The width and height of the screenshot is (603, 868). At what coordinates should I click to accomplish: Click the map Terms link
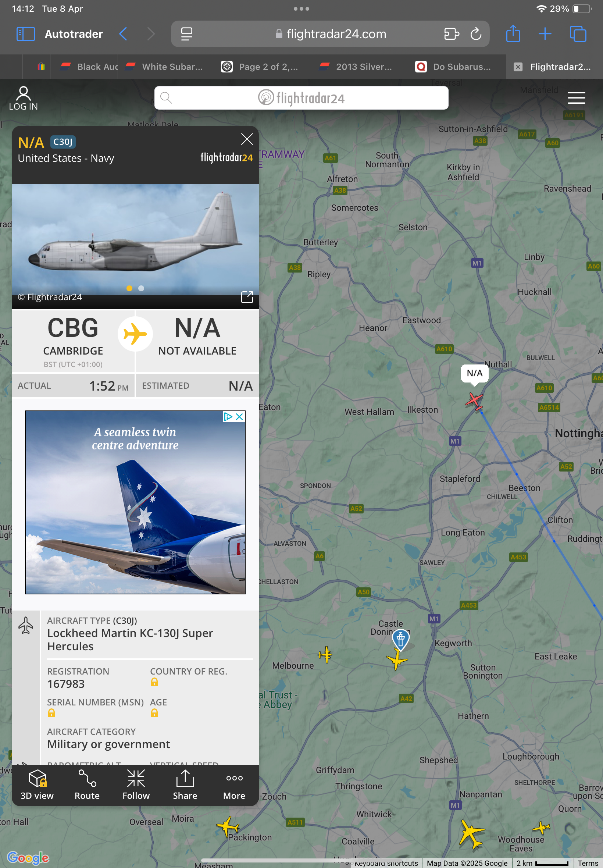[588, 863]
